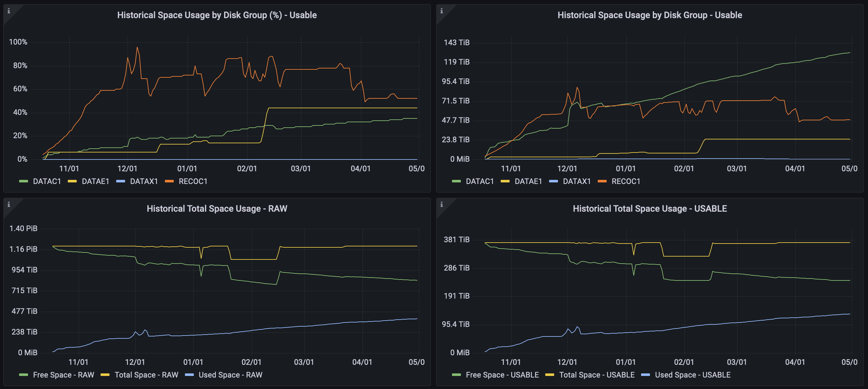Click orange RECOC1 swatch in Disk Group TiB legend

[602, 181]
